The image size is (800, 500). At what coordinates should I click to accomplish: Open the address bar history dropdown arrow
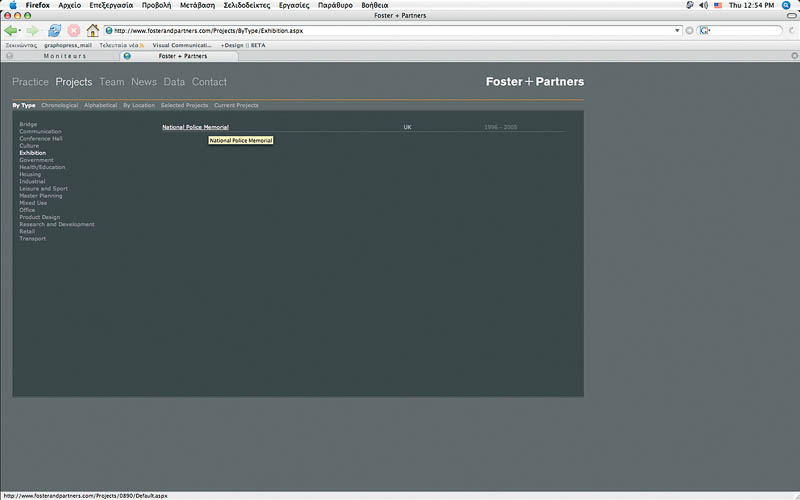677,31
